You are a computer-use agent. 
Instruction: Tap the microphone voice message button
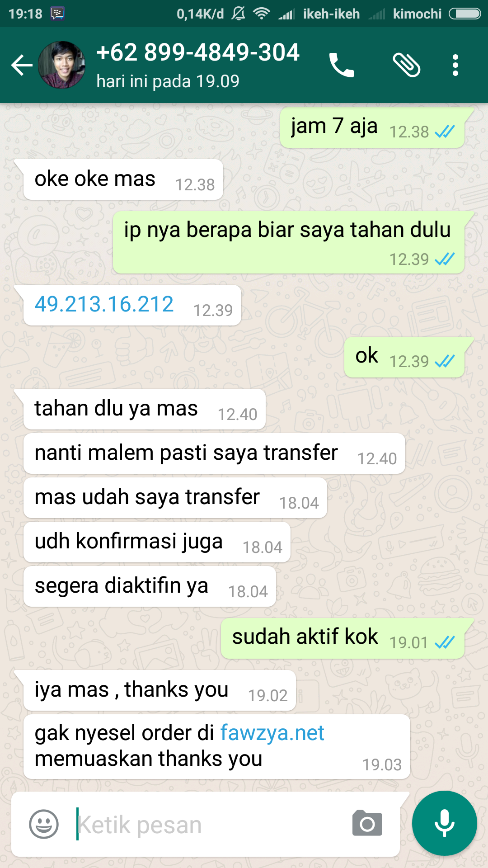[445, 823]
